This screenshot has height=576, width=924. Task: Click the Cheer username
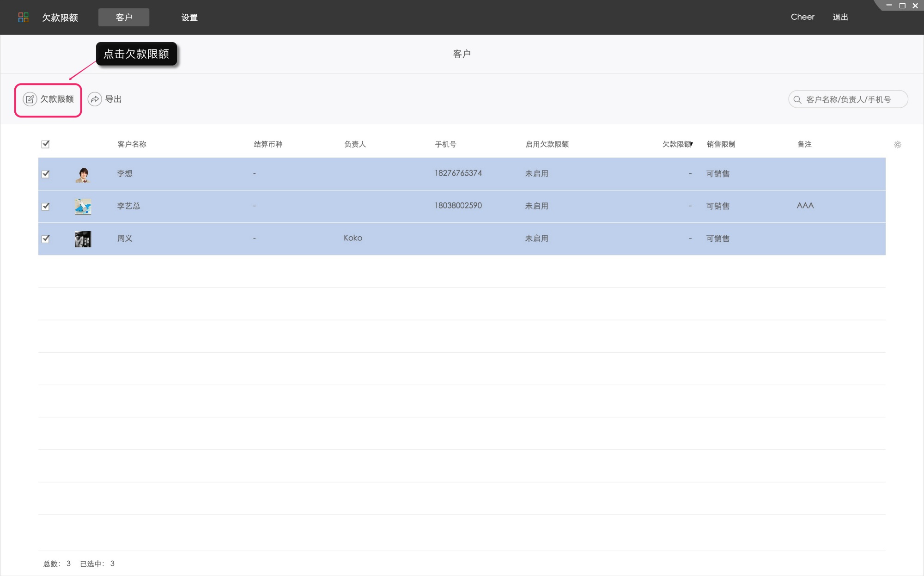(x=802, y=17)
